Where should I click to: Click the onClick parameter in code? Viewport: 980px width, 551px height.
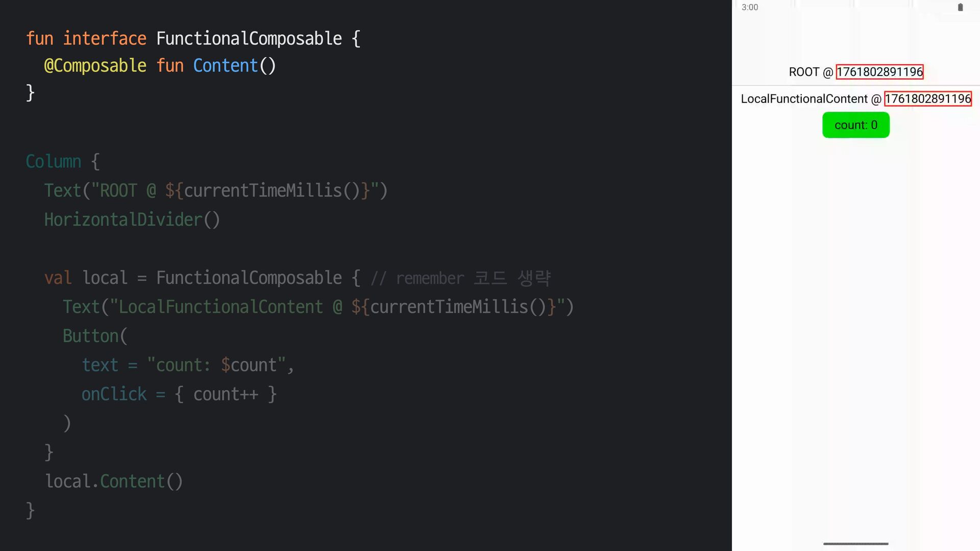click(x=114, y=394)
